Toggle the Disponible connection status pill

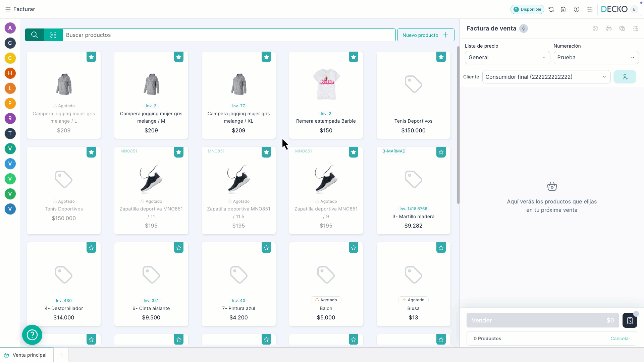coord(527,9)
